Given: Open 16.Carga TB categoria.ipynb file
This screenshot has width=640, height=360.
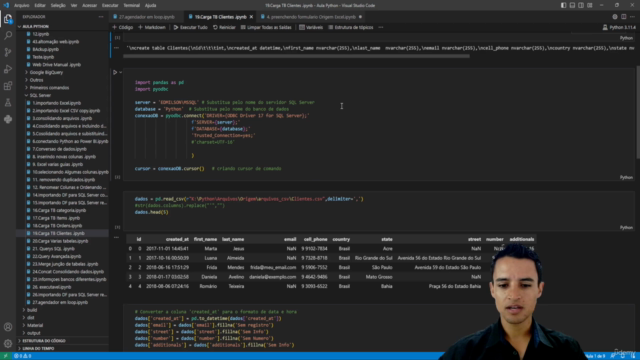Looking at the screenshot, I should tap(59, 210).
